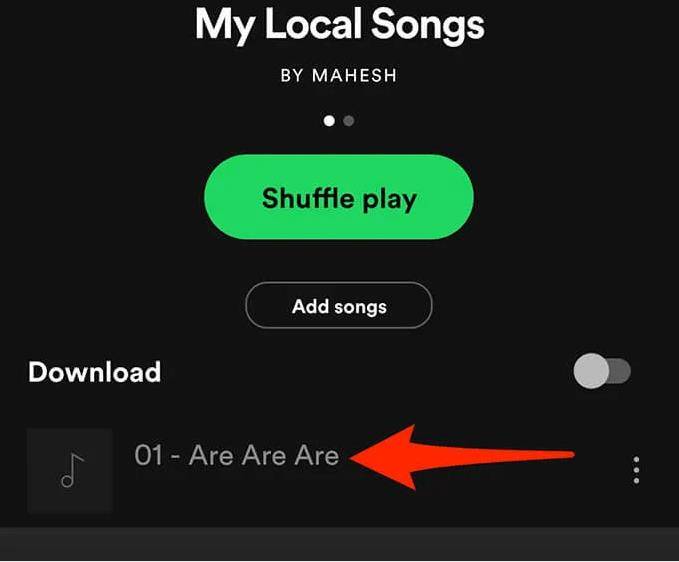
Task: Click the Download label text
Action: [x=94, y=372]
